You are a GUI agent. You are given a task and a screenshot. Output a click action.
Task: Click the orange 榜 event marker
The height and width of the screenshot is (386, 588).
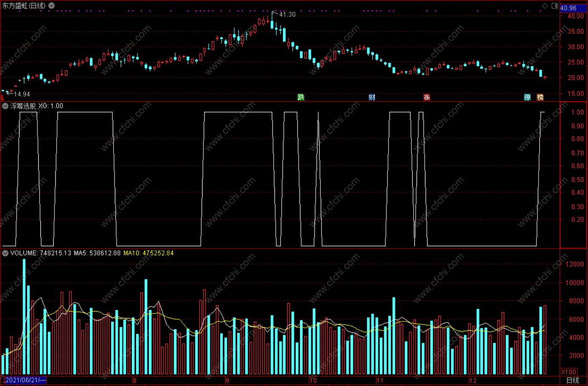click(540, 97)
